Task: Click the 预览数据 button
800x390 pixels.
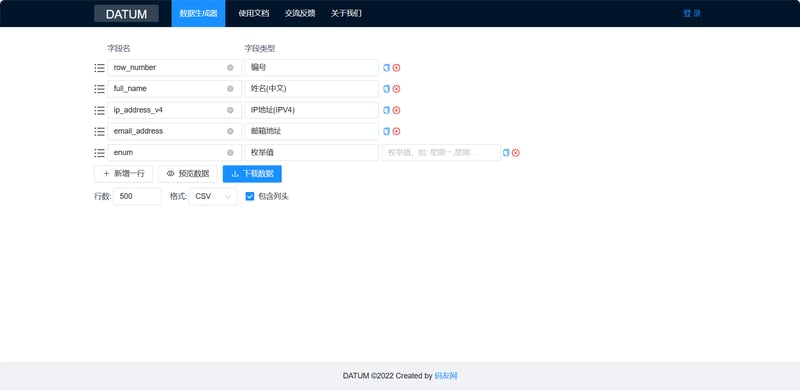Action: coord(188,174)
